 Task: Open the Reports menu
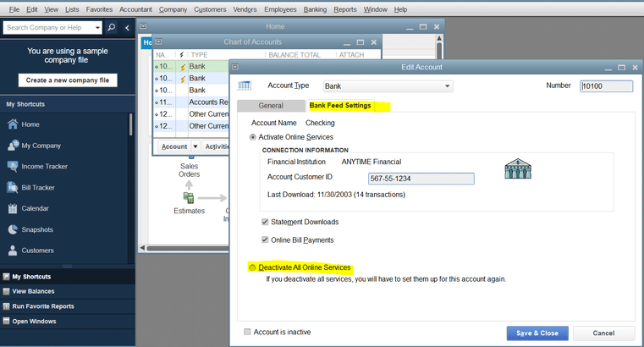(x=344, y=9)
